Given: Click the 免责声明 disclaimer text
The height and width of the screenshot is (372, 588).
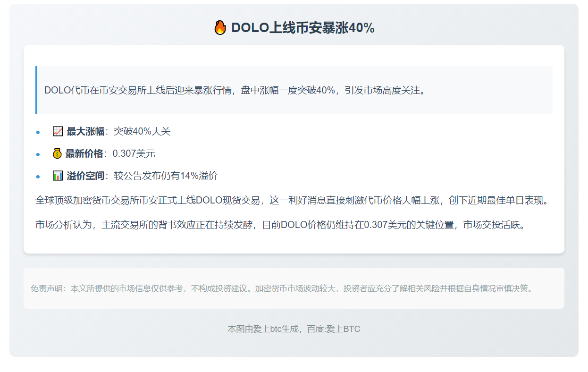Looking at the screenshot, I should pos(282,288).
